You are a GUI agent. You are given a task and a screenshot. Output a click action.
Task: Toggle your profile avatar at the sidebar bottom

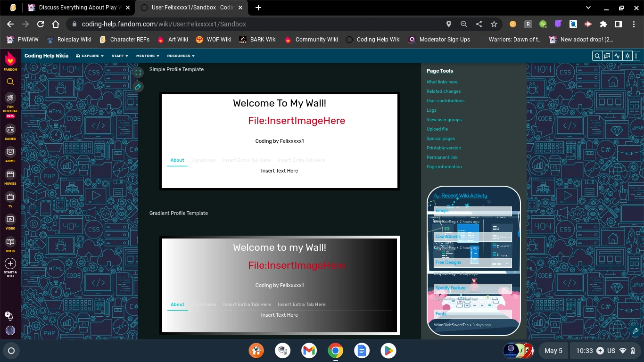tap(10, 330)
